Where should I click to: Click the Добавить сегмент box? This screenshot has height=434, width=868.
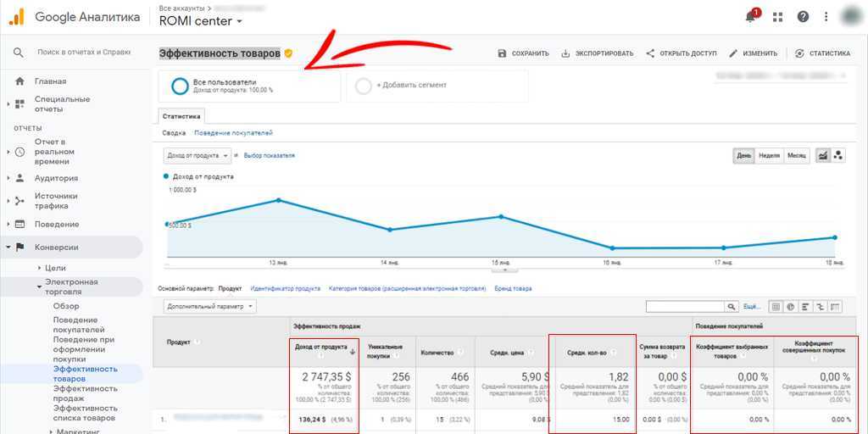click(x=437, y=86)
